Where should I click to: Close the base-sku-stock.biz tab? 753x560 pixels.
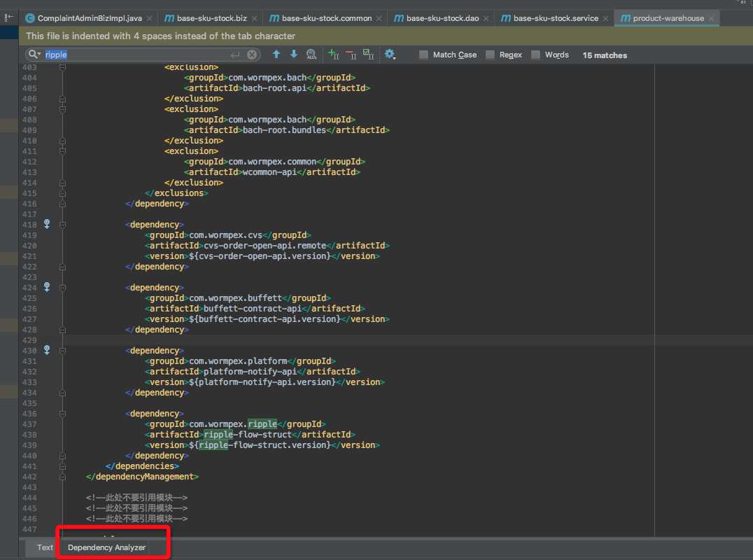254,18
